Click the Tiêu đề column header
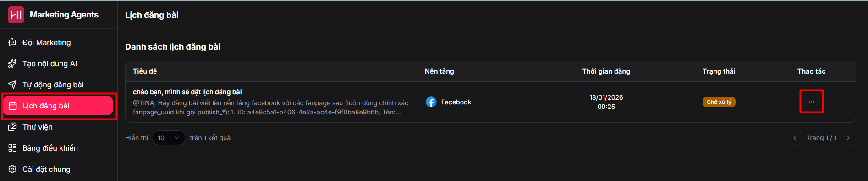Viewport: 868px width, 181px height. click(145, 71)
